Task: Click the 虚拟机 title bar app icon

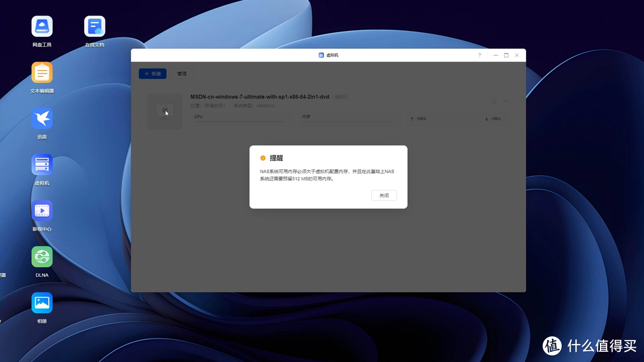Action: coord(321,55)
